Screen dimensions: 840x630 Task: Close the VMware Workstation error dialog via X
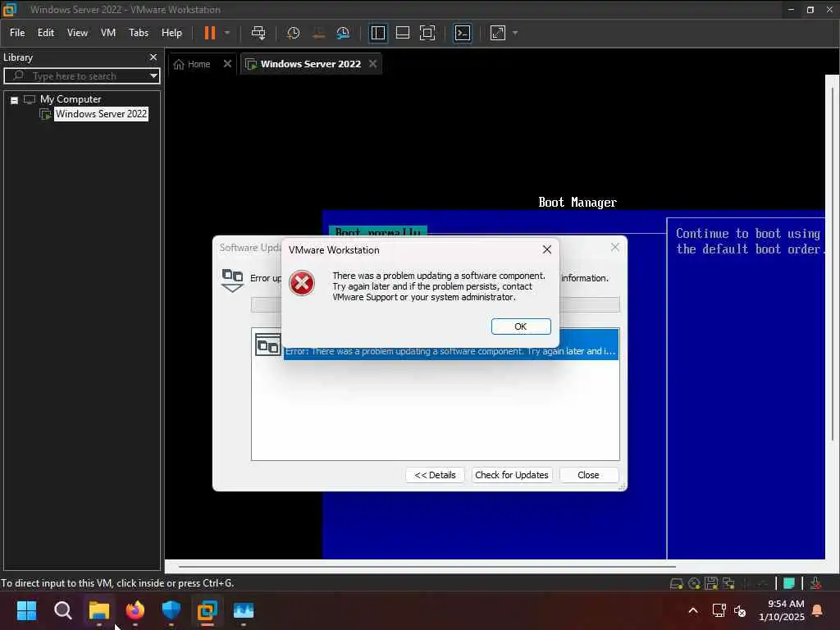(546, 249)
